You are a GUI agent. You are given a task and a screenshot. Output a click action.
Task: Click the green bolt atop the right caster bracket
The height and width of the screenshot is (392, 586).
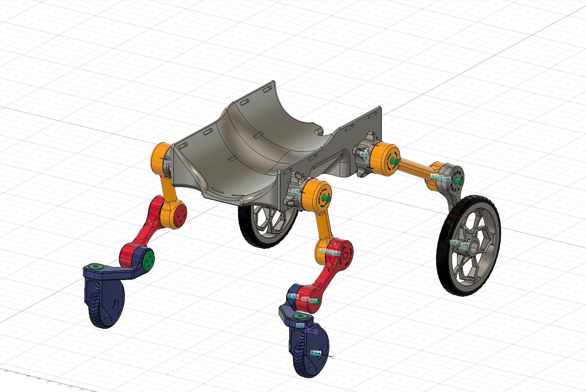click(x=300, y=316)
